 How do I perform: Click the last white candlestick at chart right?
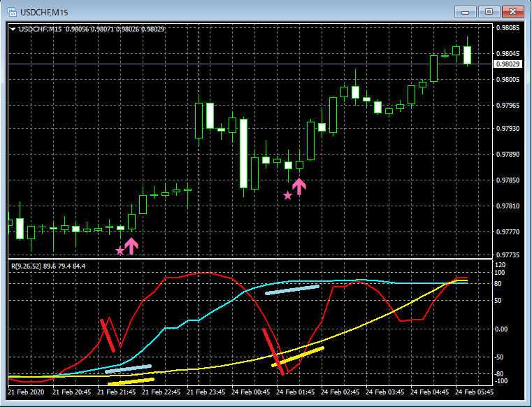(x=467, y=55)
